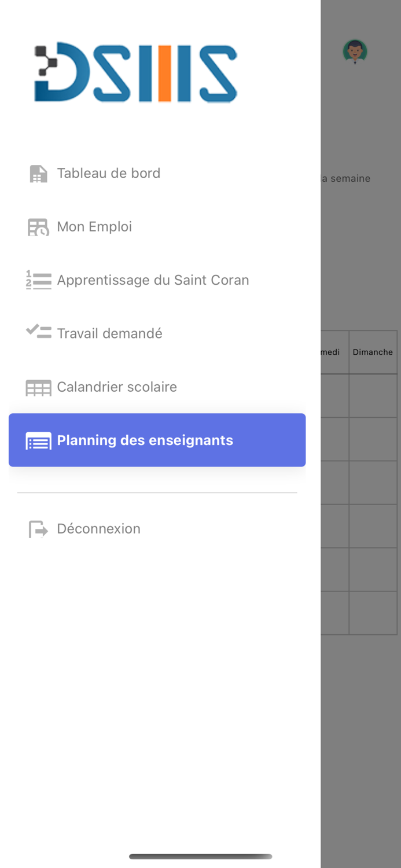401x868 pixels.
Task: Go to Travail demandé
Action: tap(109, 333)
